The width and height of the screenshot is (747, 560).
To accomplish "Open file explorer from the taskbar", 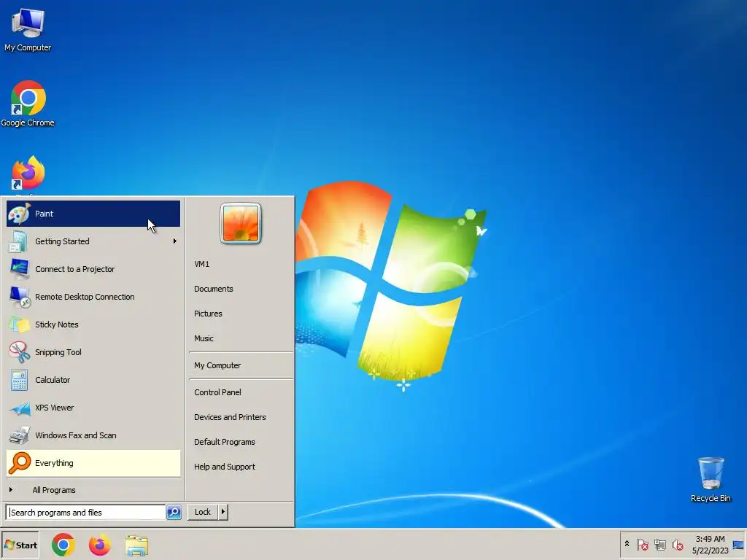I will (136, 545).
